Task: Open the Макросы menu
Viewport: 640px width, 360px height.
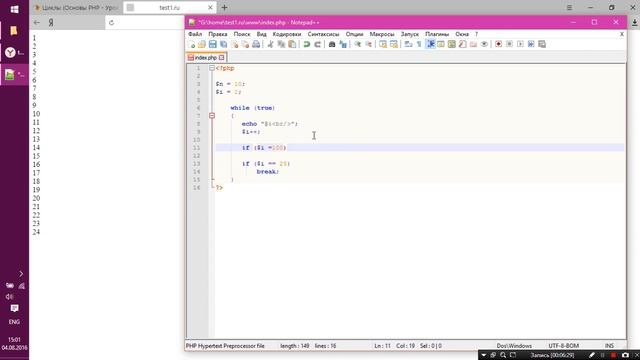Action: (382, 34)
